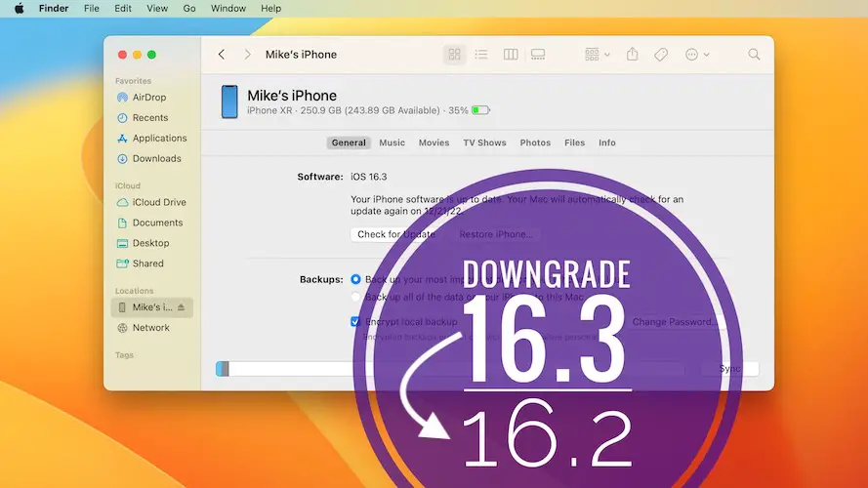Viewport: 868px width, 488px height.
Task: Switch to icon grid view
Action: [454, 55]
